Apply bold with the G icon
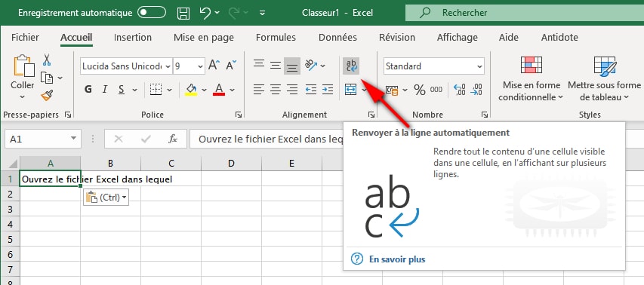 (x=88, y=90)
